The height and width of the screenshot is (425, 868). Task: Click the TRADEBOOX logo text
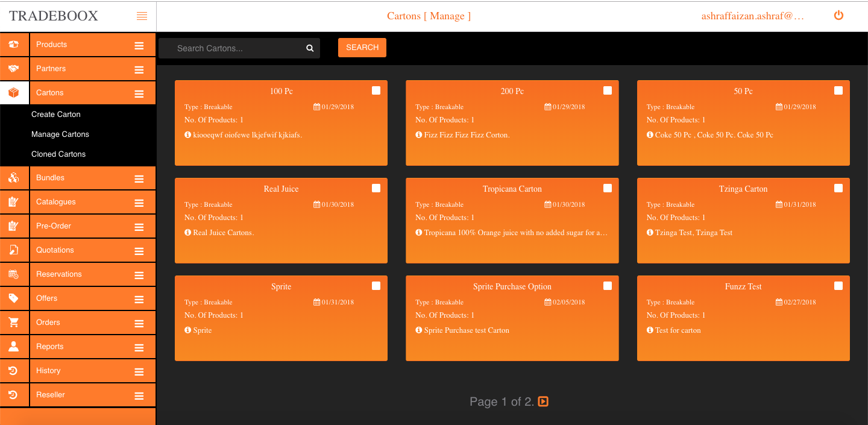point(54,16)
